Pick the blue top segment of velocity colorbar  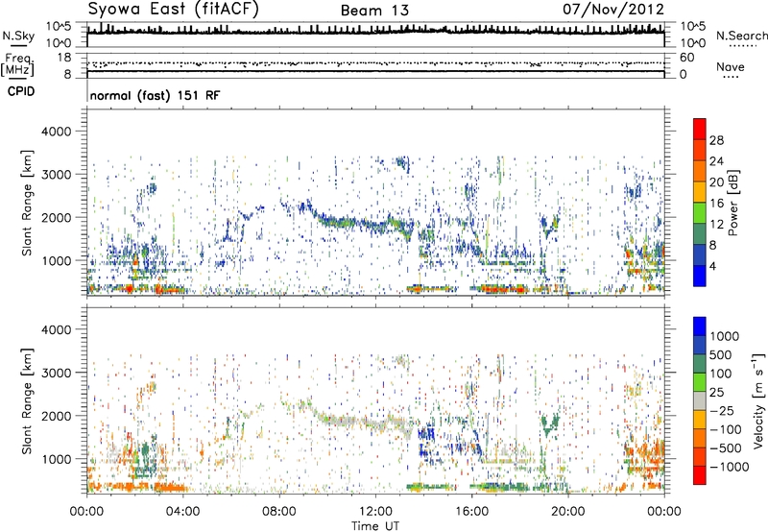(x=700, y=326)
